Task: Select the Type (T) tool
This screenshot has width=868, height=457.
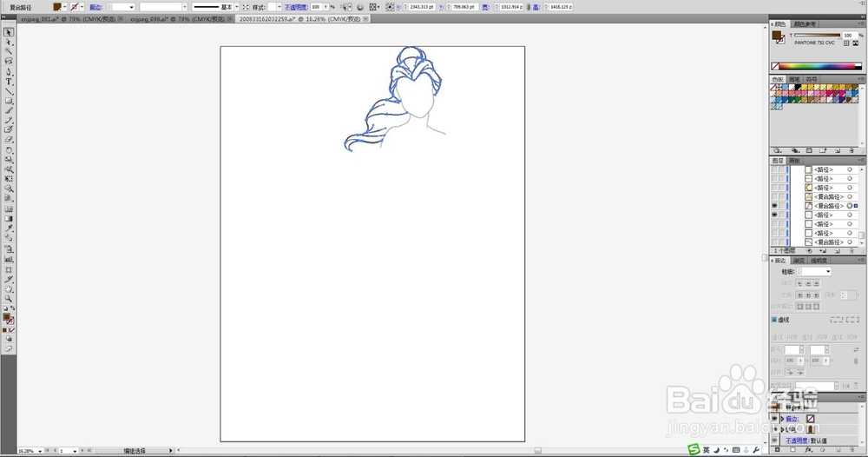Action: [9, 82]
